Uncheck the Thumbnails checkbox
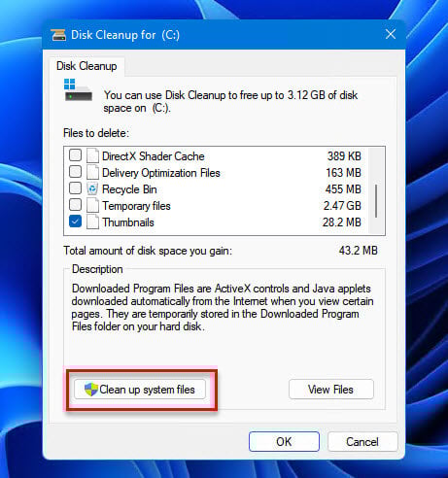 click(75, 222)
